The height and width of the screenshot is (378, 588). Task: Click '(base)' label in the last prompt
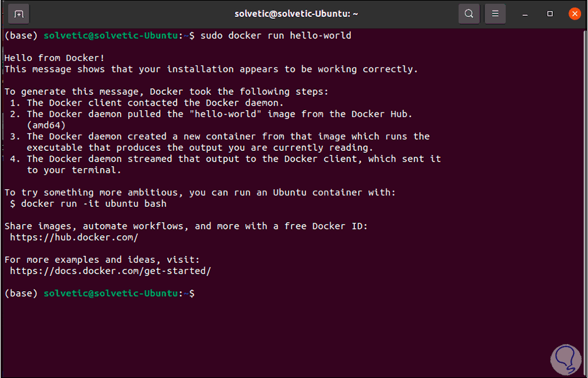(x=21, y=294)
